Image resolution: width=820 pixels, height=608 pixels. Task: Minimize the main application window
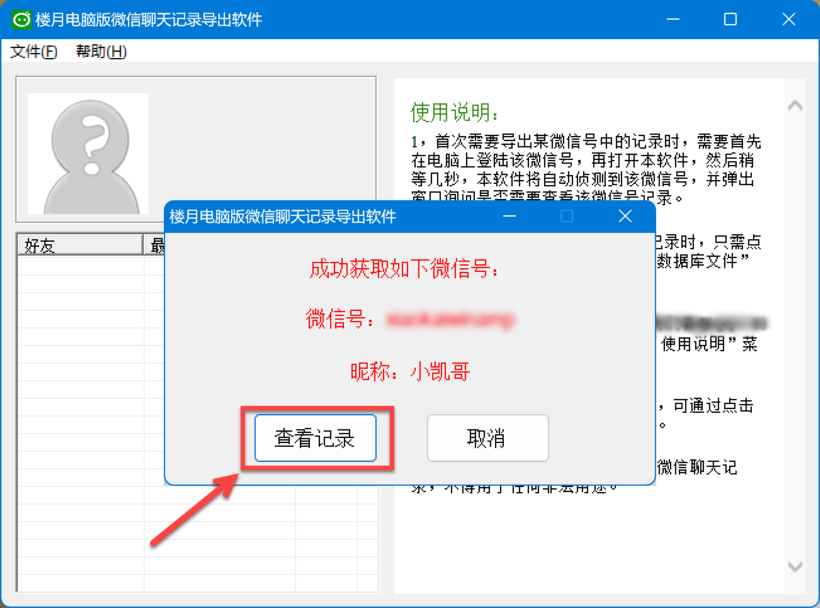[x=673, y=19]
